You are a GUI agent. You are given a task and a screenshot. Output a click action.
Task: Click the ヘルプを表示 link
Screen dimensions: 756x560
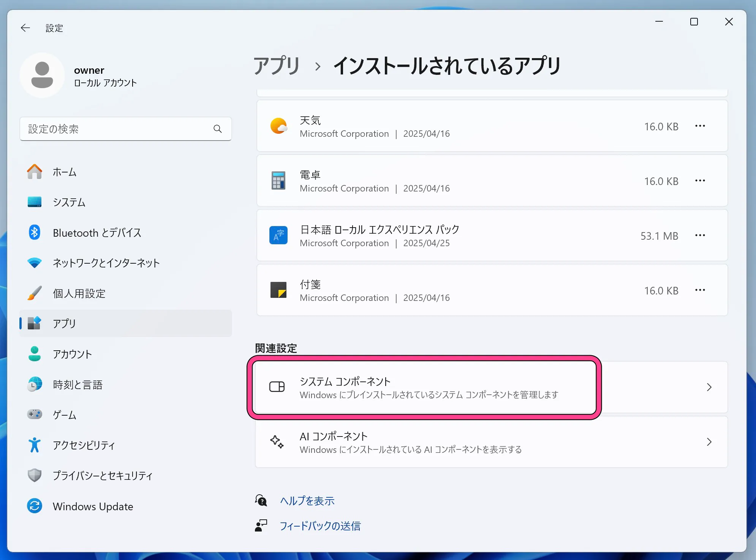click(307, 501)
